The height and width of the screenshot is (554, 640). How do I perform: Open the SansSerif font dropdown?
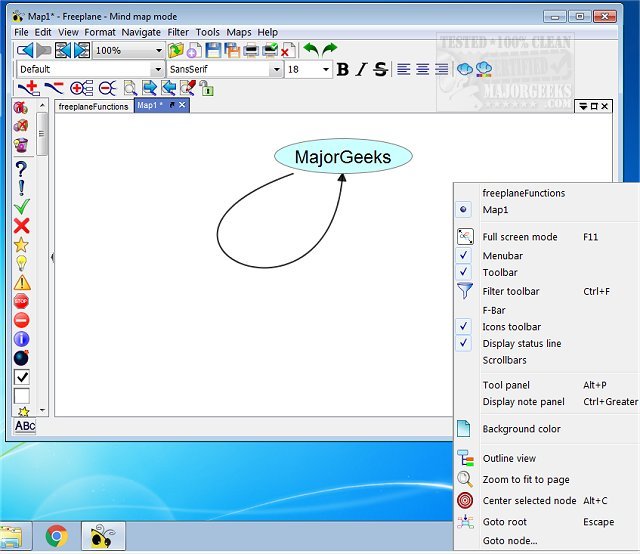coord(276,69)
